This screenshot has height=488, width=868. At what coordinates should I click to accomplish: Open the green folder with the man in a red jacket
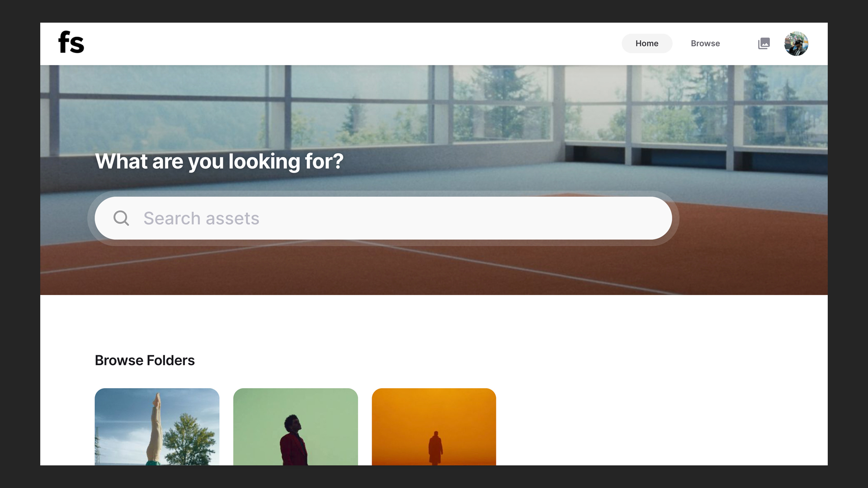[296, 427]
